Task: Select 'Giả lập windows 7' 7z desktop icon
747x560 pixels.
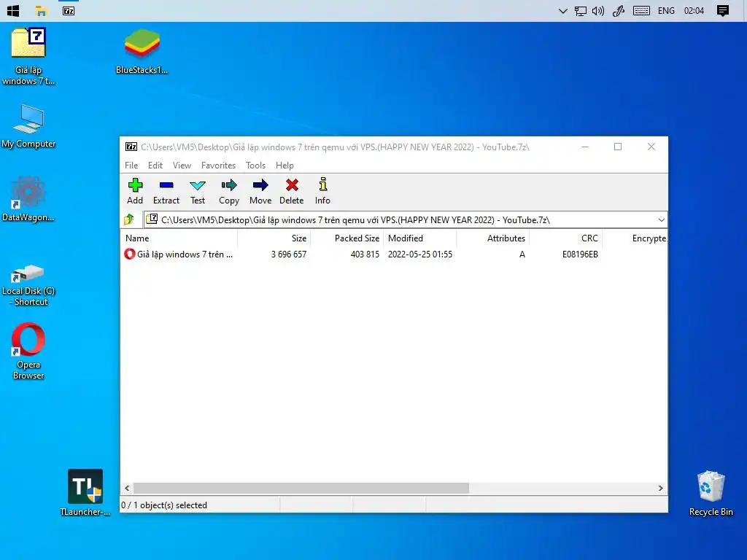Action: tap(28, 56)
